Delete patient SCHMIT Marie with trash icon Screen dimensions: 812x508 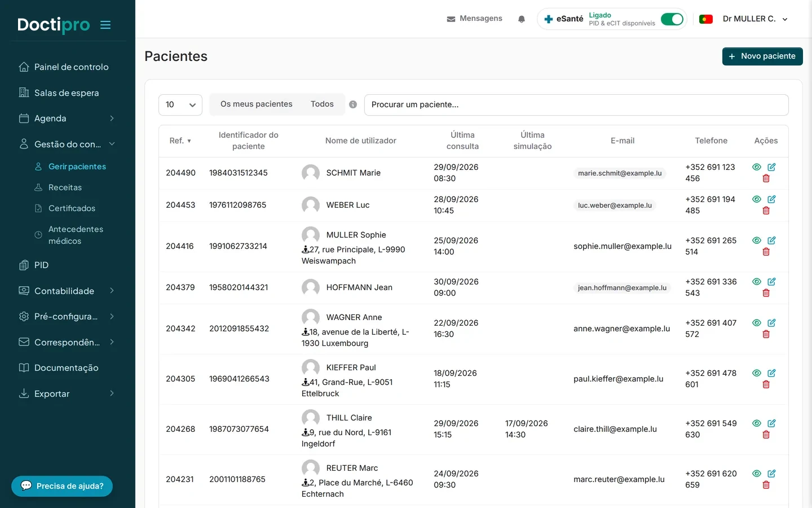click(x=766, y=178)
